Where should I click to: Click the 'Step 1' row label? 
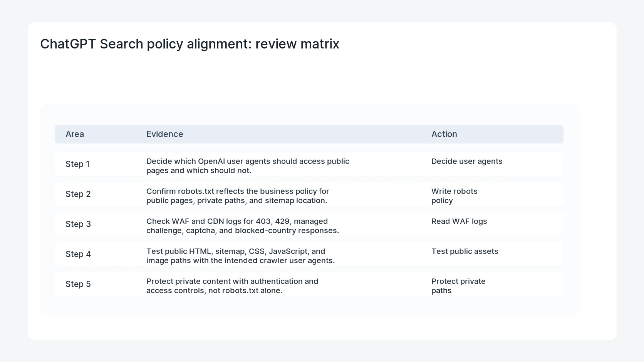point(77,164)
